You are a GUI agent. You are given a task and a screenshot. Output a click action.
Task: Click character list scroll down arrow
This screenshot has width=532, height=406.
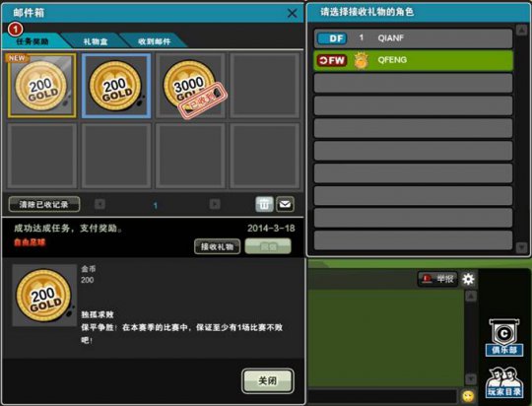tap(521, 246)
